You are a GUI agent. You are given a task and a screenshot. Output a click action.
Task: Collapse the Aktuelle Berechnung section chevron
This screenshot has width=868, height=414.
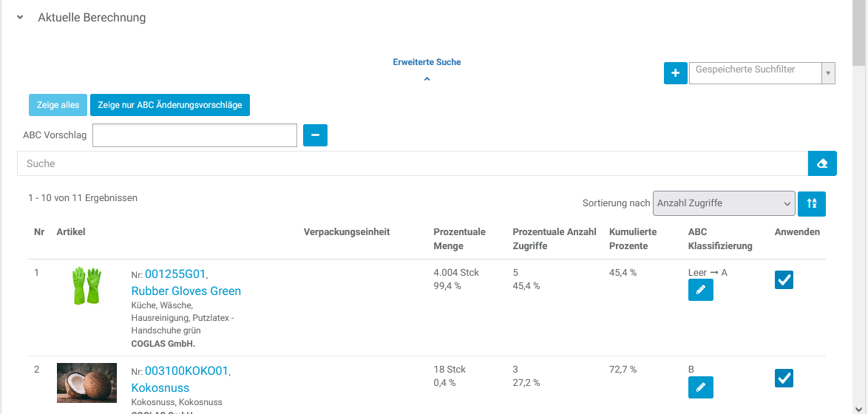pyautogui.click(x=20, y=18)
